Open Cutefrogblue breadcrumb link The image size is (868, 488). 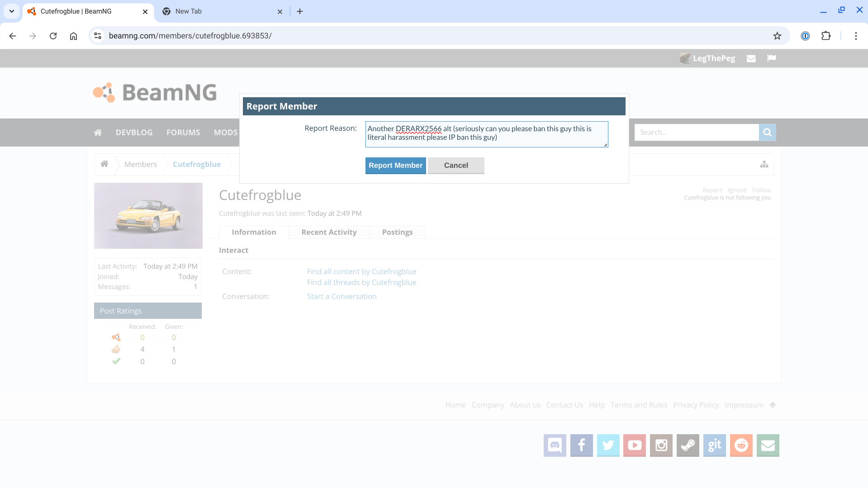197,164
